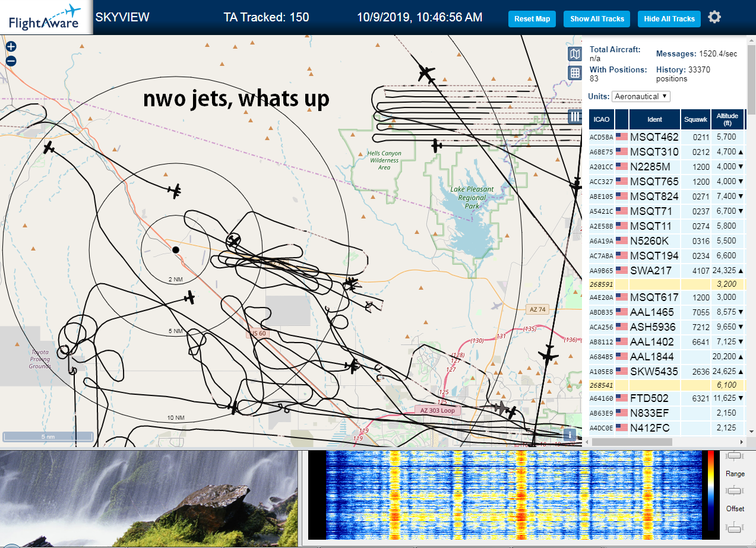Click the 5 nm map scale bar
The width and height of the screenshot is (756, 548).
(x=48, y=437)
